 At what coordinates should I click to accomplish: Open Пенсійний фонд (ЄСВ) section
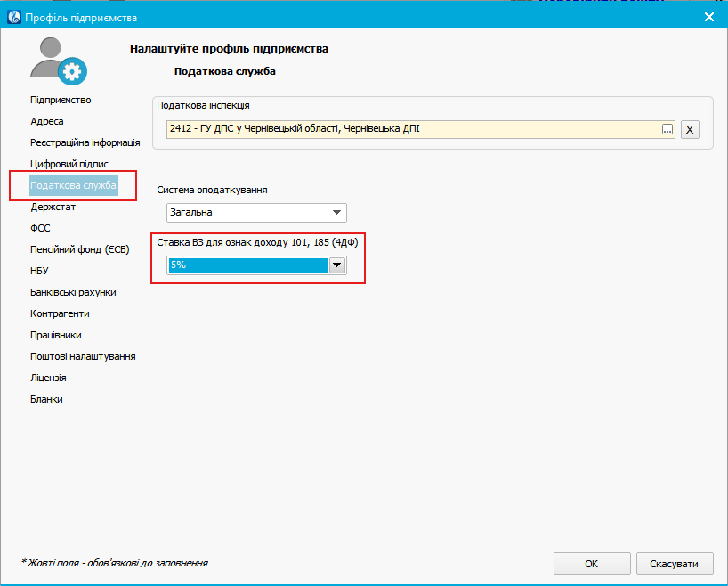click(80, 249)
